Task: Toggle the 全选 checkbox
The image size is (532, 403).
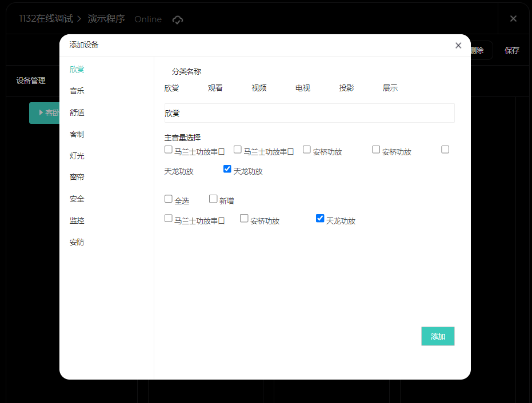Action: pos(169,199)
